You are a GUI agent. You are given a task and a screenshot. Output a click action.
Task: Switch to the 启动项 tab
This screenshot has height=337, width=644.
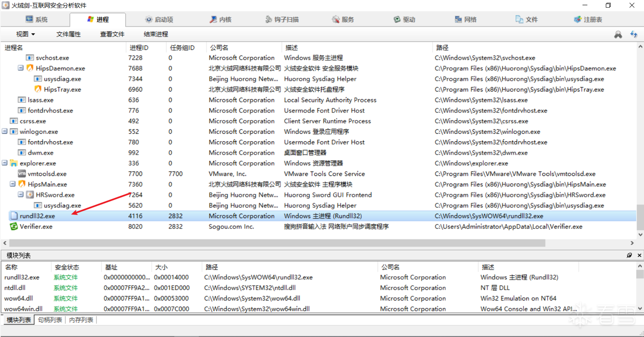coord(159,19)
